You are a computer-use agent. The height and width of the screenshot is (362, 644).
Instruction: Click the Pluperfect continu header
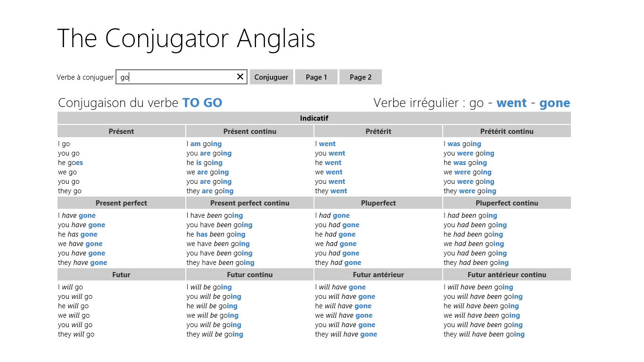click(507, 203)
